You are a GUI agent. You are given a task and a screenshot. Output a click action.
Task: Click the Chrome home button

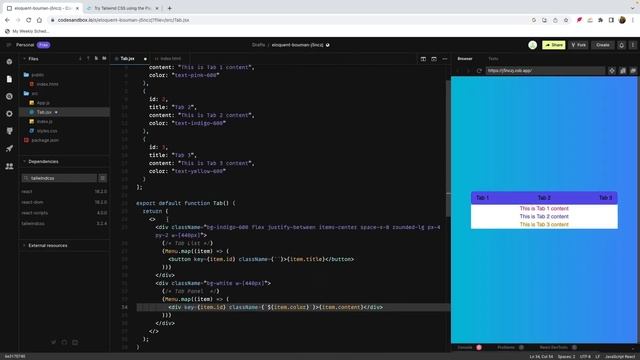tap(39, 20)
